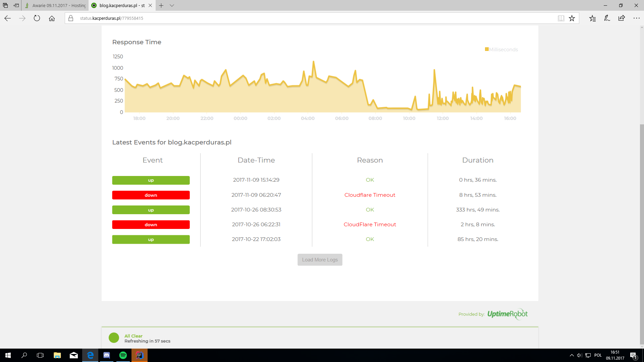Open Discord from the taskbar

pyautogui.click(x=107, y=355)
